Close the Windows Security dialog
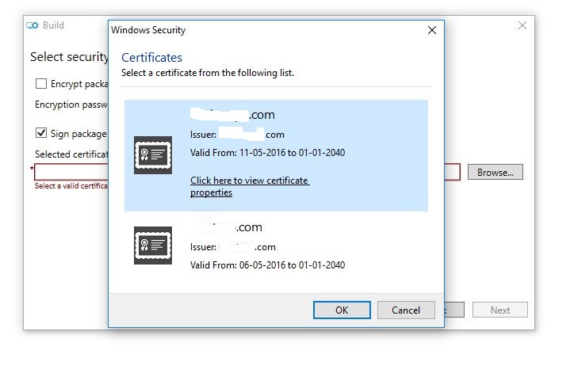Image resolution: width=570 pixels, height=392 pixels. click(x=432, y=31)
